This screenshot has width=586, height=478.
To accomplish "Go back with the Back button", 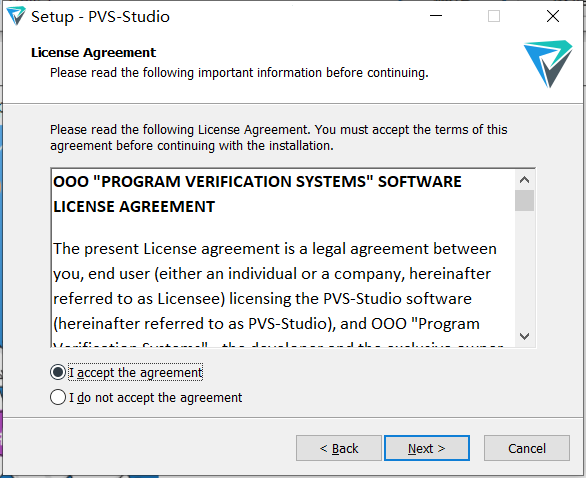I will click(339, 448).
